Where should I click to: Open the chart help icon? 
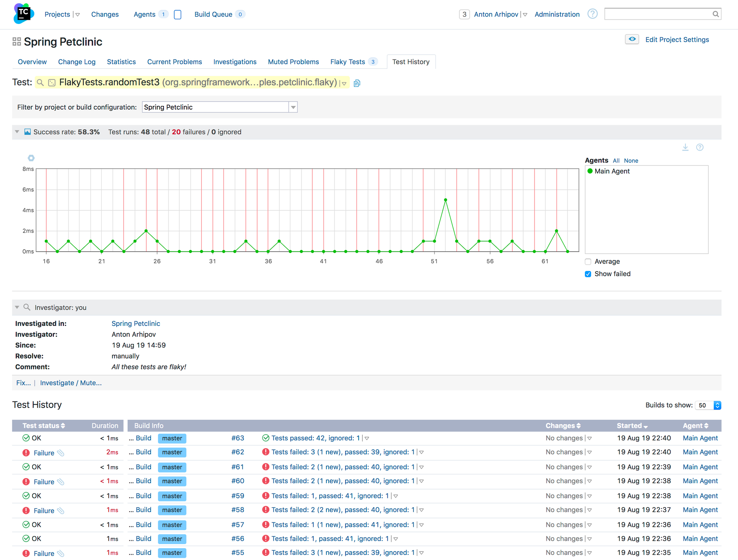[700, 147]
